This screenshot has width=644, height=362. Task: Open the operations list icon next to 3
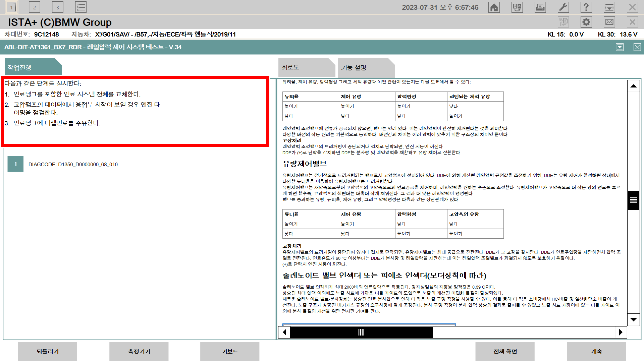[81, 7]
